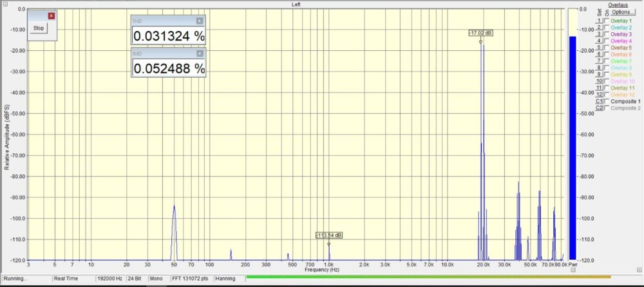Image resolution: width=644 pixels, height=287 pixels.
Task: Enable the Overlay 1 checkbox
Action: [606, 21]
